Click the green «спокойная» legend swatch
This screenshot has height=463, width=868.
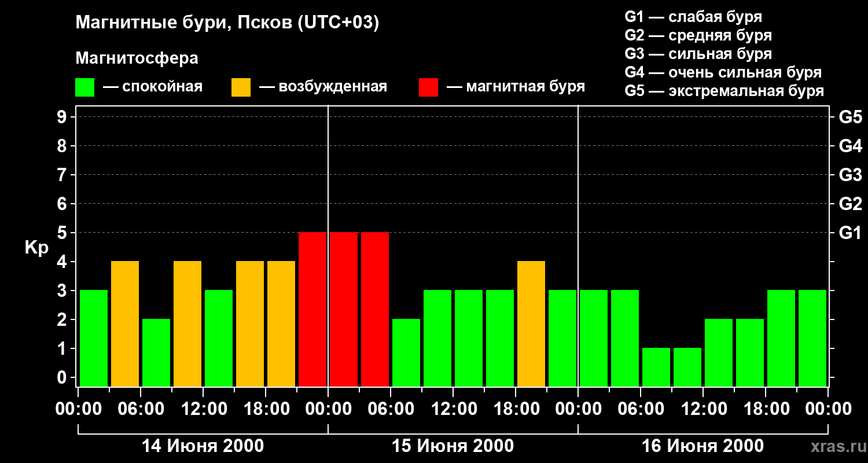click(x=84, y=87)
